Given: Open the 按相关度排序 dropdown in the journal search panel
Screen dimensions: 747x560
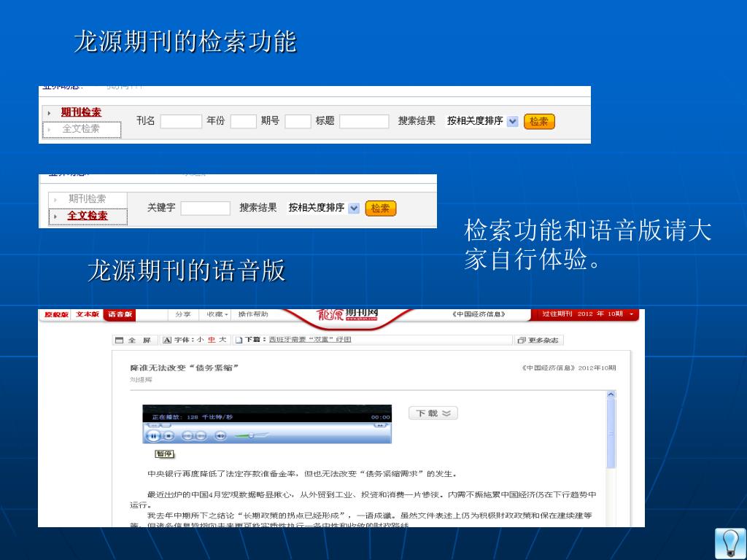Looking at the screenshot, I should click(x=481, y=122).
